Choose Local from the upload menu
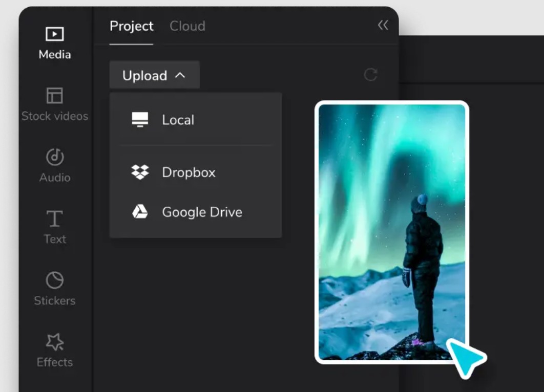The height and width of the screenshot is (392, 544). pyautogui.click(x=178, y=120)
